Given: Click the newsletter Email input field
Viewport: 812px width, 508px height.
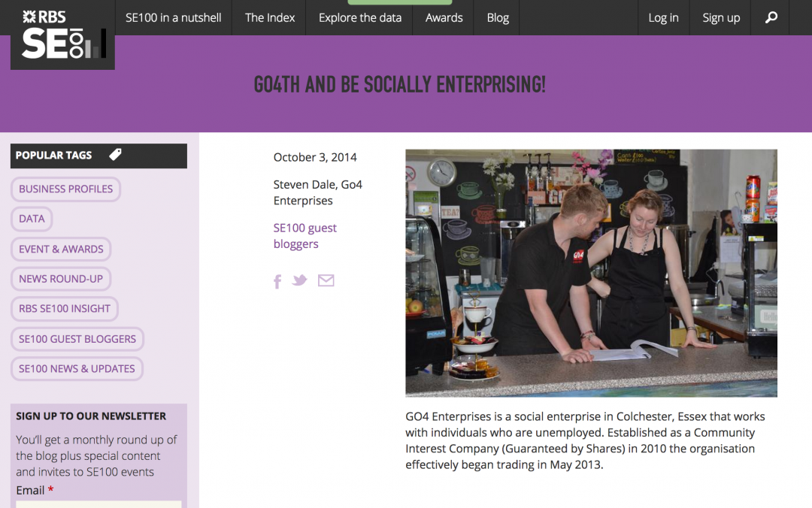Looking at the screenshot, I should (98, 504).
